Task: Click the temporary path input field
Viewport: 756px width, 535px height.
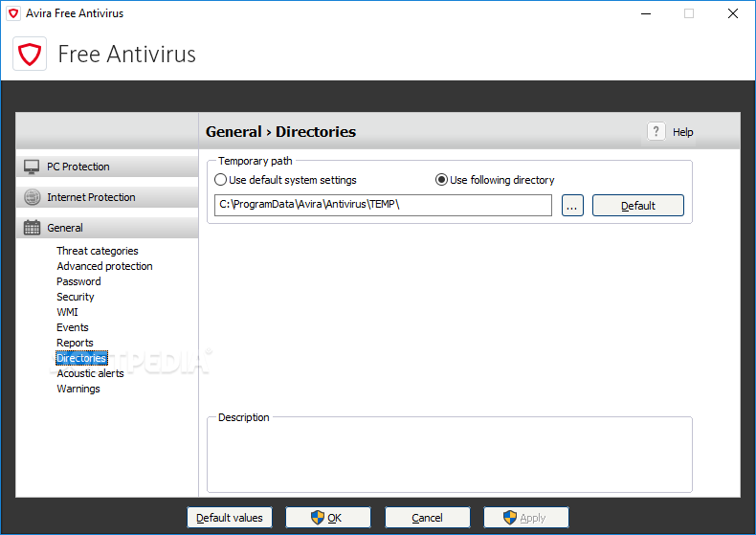Action: [x=383, y=206]
